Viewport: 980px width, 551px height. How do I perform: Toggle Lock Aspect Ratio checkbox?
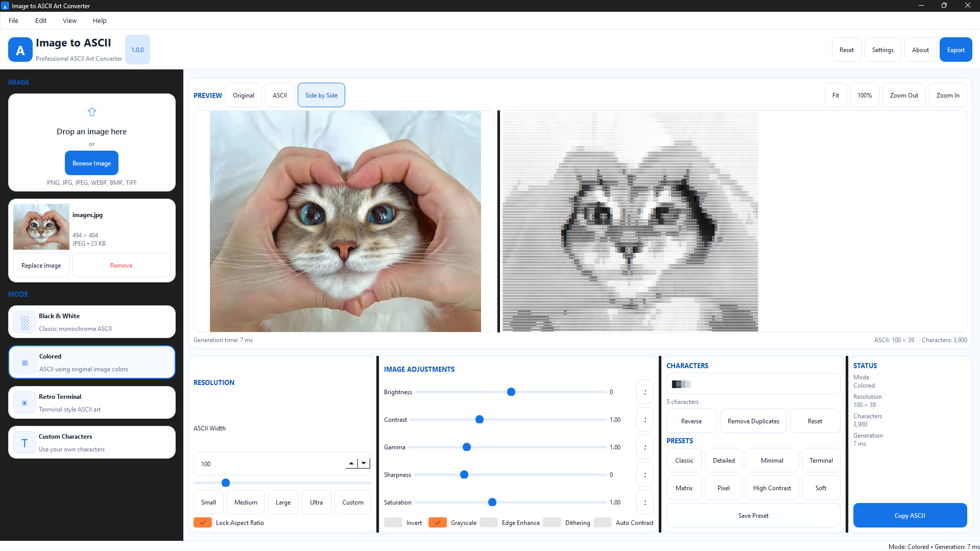click(203, 522)
